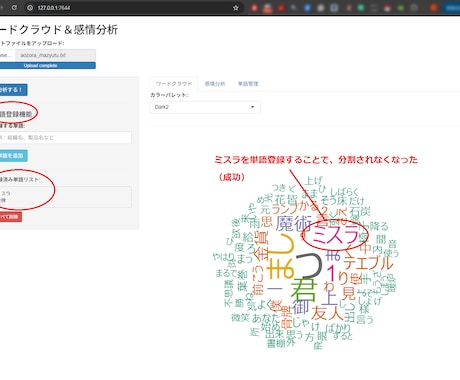
Task: Click the word あなた in the word cloud
Action: [265, 318]
